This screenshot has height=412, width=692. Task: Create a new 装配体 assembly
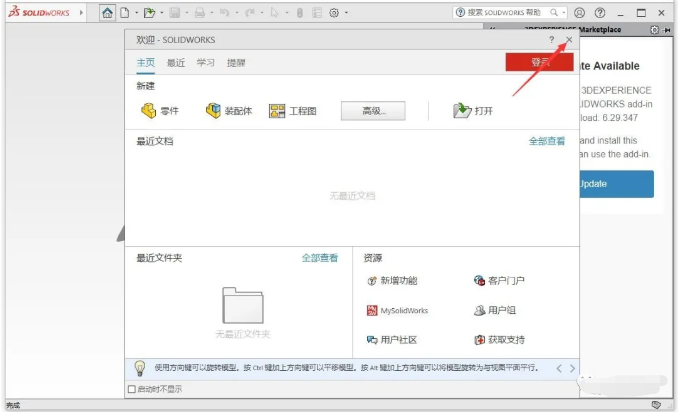(229, 110)
